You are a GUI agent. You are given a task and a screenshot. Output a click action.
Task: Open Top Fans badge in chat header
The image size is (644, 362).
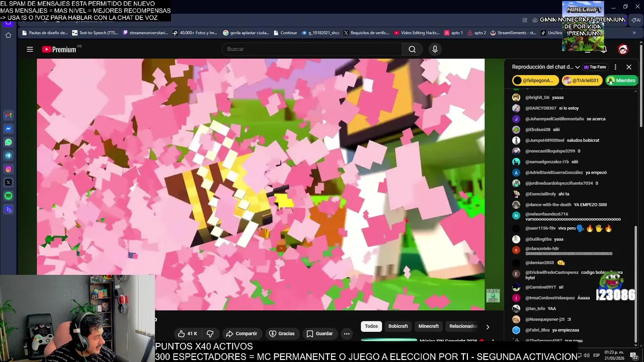point(595,67)
